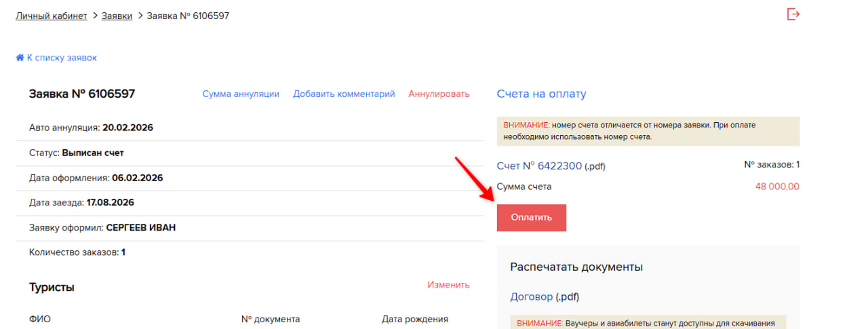
Task: Navigate to Заявки in the breadcrumb
Action: point(117,16)
